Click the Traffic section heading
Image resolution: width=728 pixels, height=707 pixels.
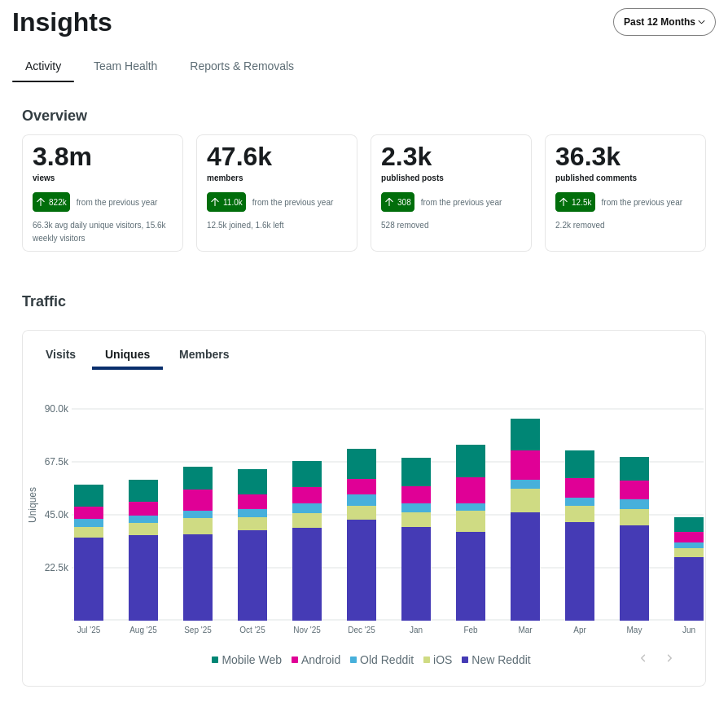[44, 301]
